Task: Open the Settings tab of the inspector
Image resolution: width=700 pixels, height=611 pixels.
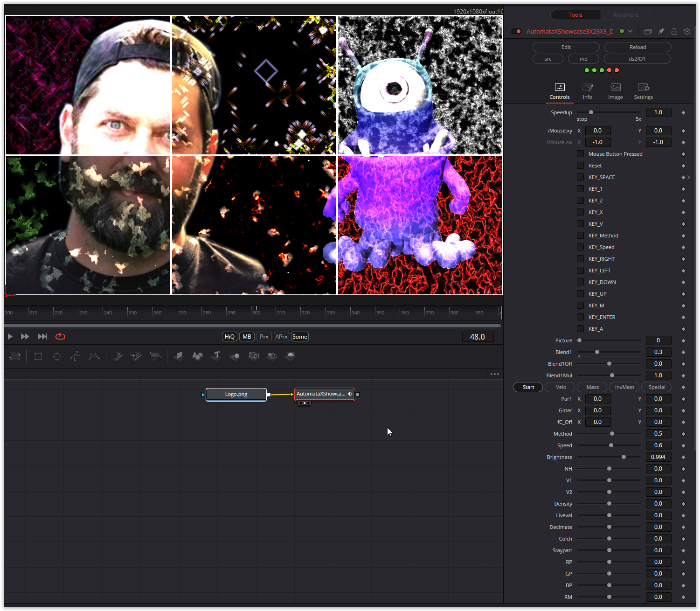Action: click(643, 91)
